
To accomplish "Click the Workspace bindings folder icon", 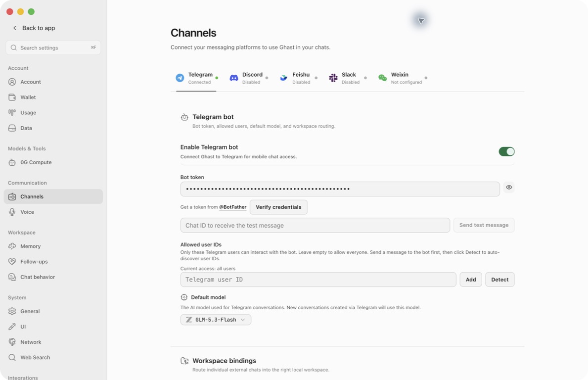I will 184,361.
